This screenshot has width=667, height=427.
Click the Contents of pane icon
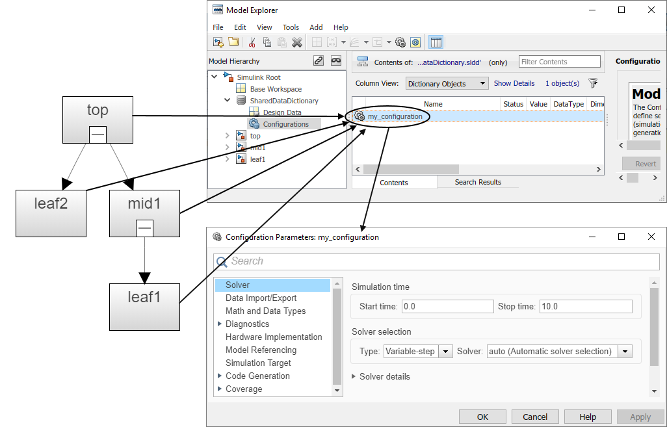coord(362,62)
